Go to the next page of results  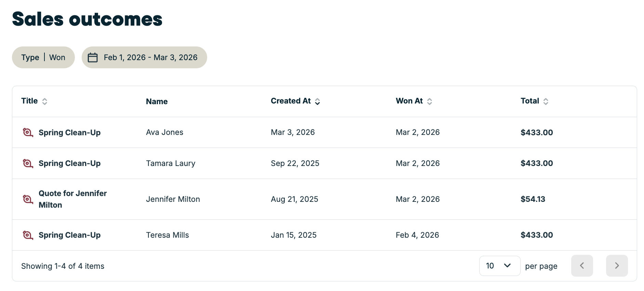(617, 266)
